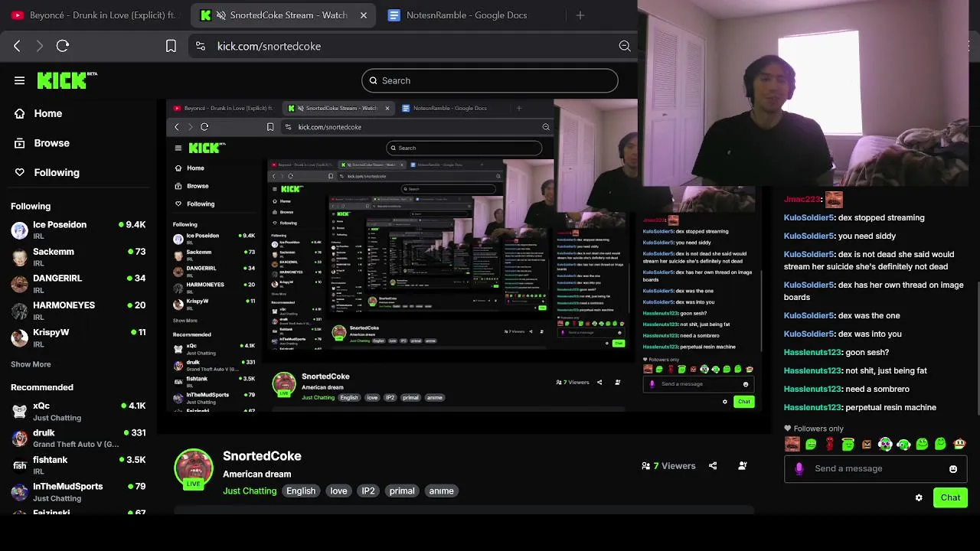Click the love tag
The width and height of the screenshot is (980, 551).
(x=338, y=491)
